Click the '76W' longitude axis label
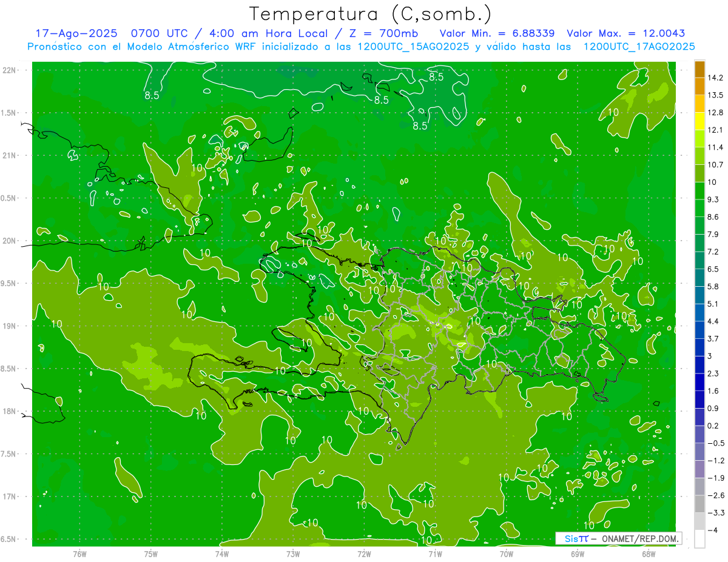 [79, 554]
